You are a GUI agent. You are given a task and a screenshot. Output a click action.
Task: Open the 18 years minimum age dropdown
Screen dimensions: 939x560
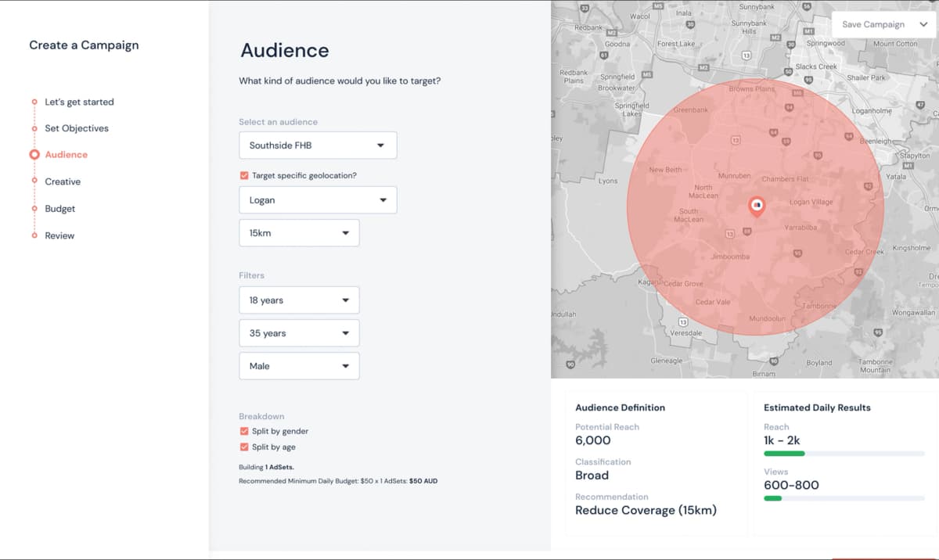pos(299,300)
